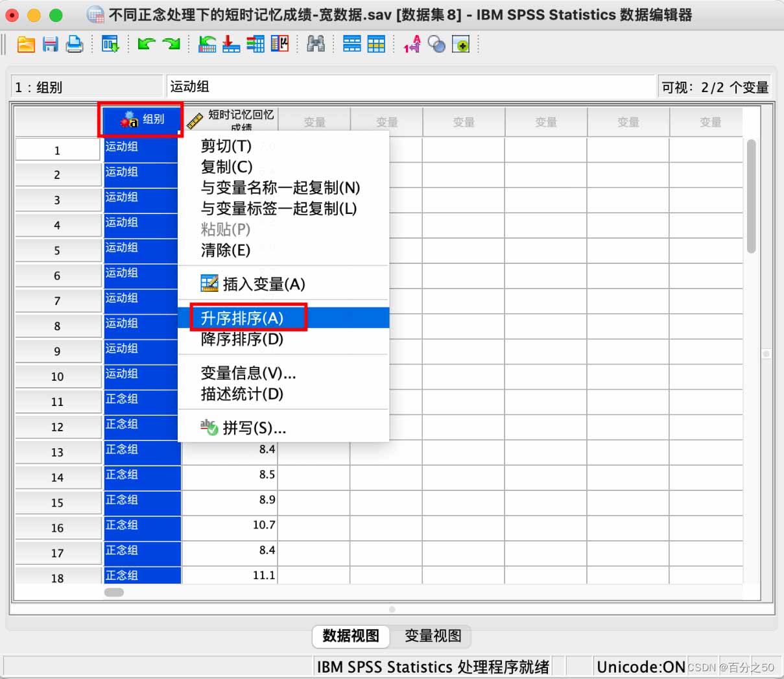
Task: Click the yellow-topped grid icon in the toolbar
Action: (376, 44)
